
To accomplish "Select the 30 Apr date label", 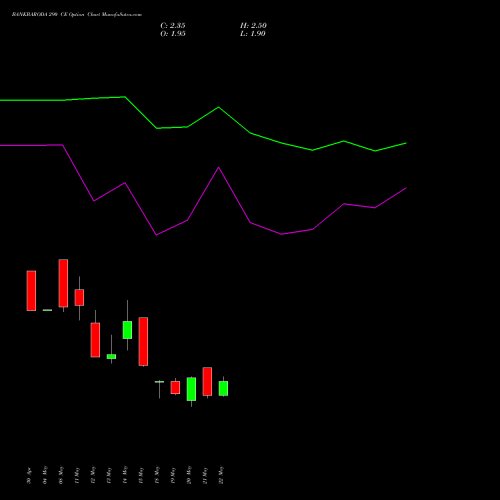I will point(29,475).
